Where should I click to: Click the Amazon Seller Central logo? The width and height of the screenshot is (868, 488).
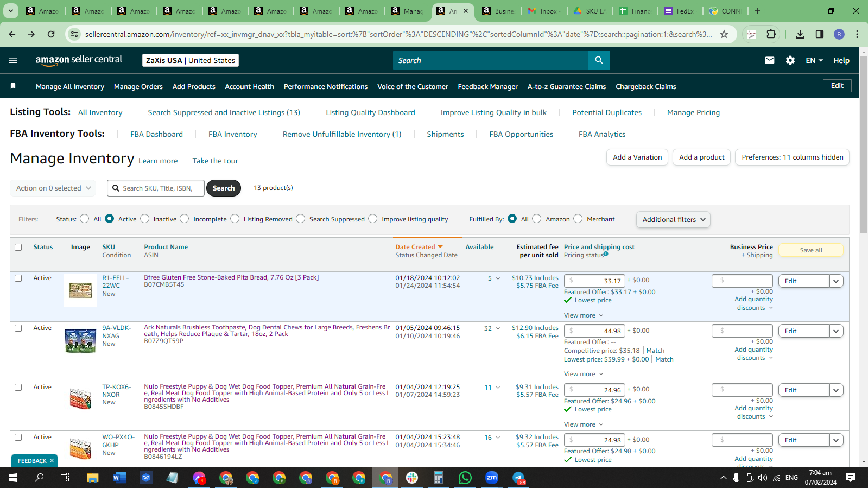(79, 60)
